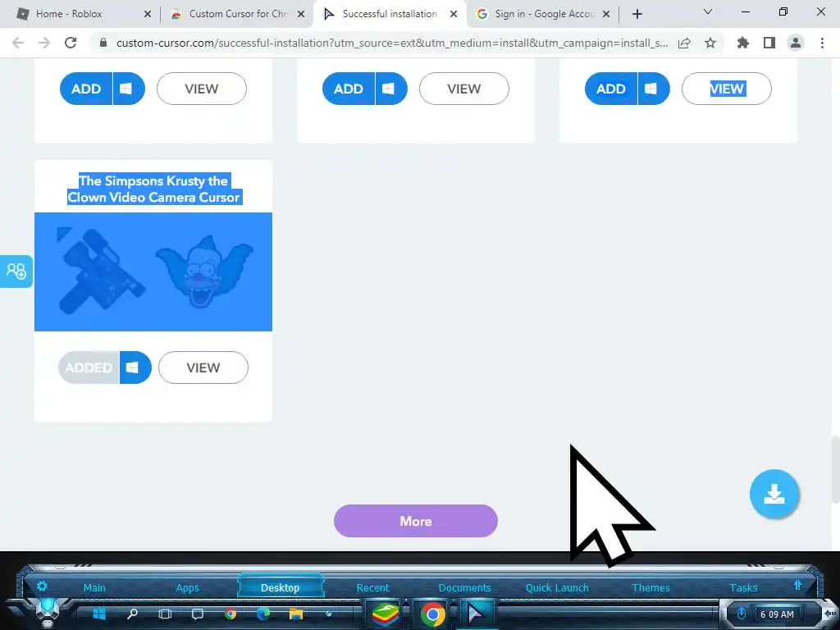Click the power icon beside clock

(742, 614)
